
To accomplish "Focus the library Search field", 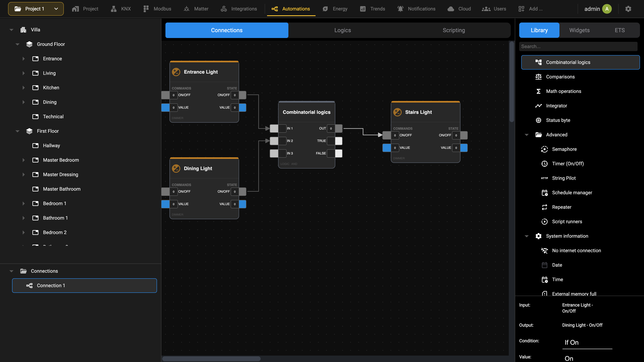I will point(578,46).
